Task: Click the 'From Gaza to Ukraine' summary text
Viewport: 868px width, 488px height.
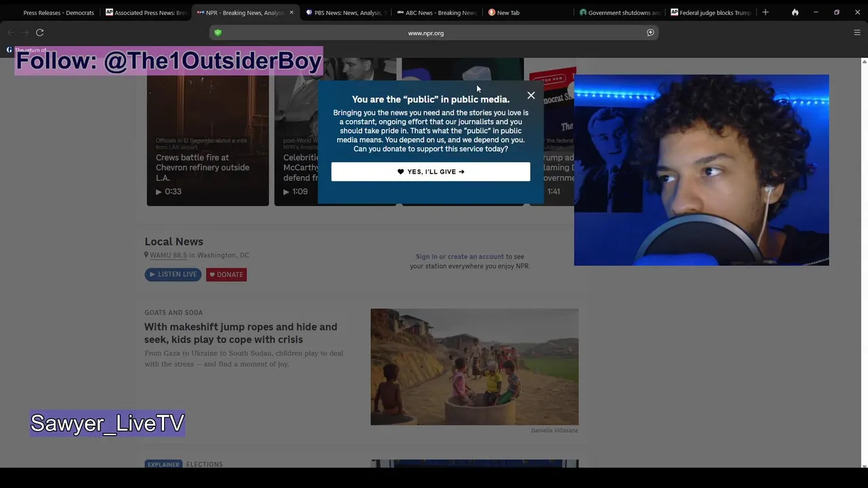Action: [x=244, y=359]
